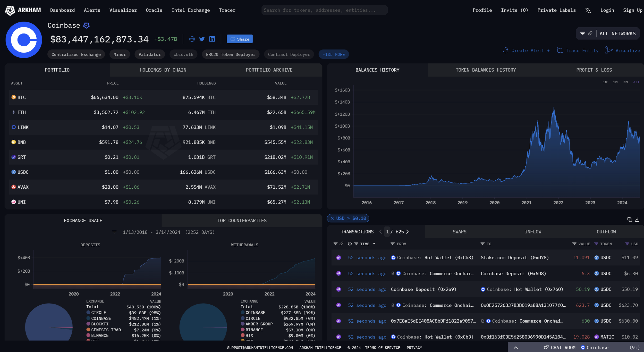The height and width of the screenshot is (352, 644).
Task: Click the tokens and addresses search field
Action: (x=324, y=10)
